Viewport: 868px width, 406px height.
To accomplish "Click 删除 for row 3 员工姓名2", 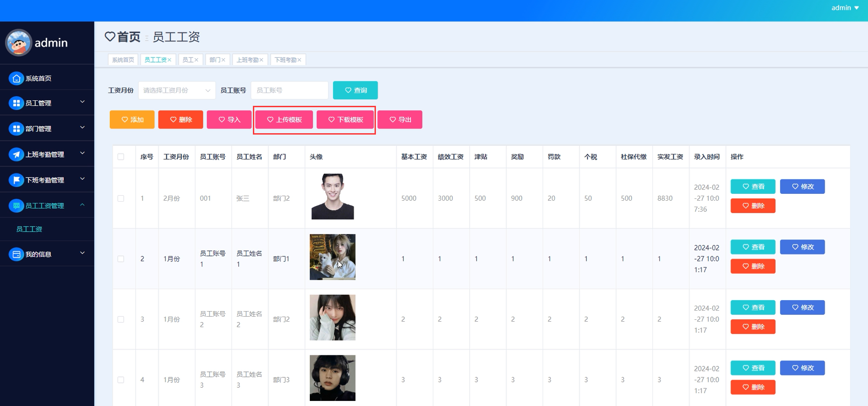I will [x=753, y=327].
